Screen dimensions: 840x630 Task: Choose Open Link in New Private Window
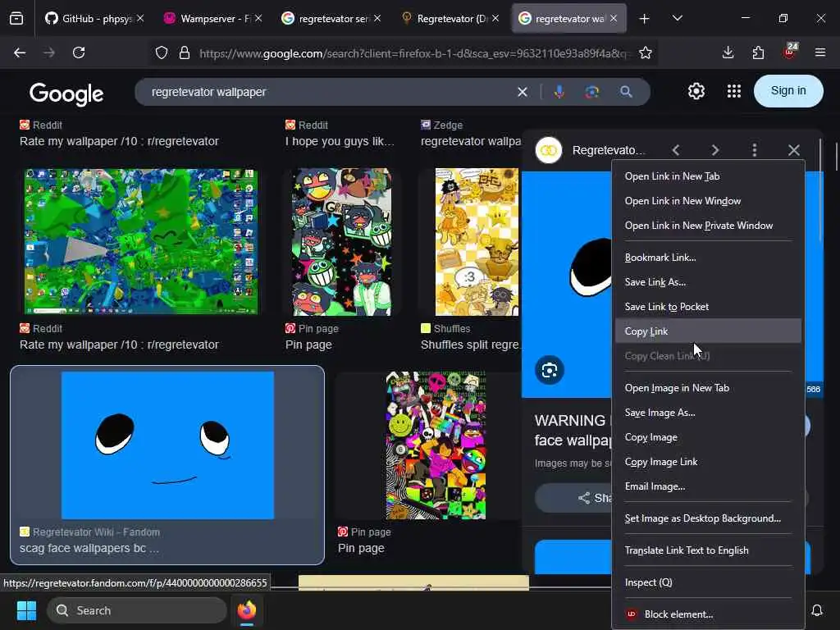pos(708,226)
